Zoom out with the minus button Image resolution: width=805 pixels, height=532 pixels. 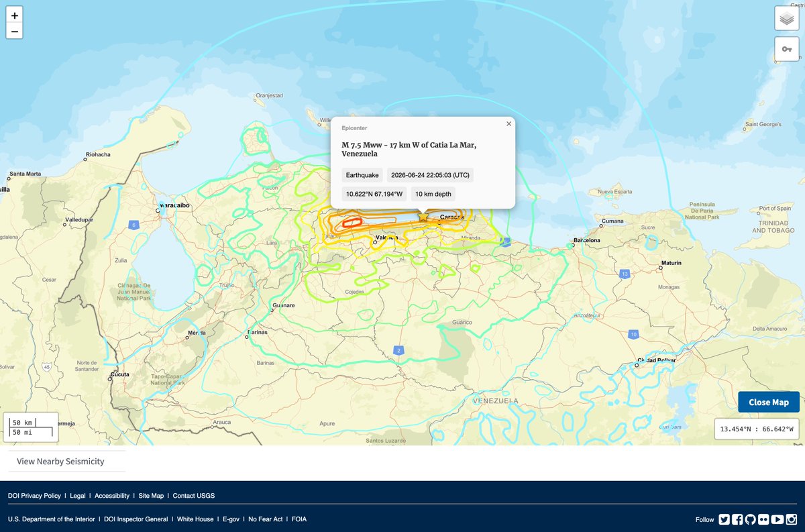point(14,31)
